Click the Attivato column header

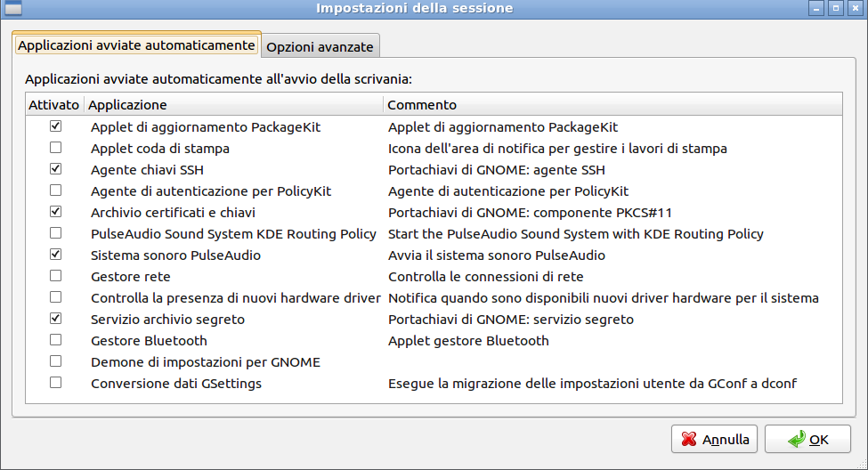(x=54, y=104)
